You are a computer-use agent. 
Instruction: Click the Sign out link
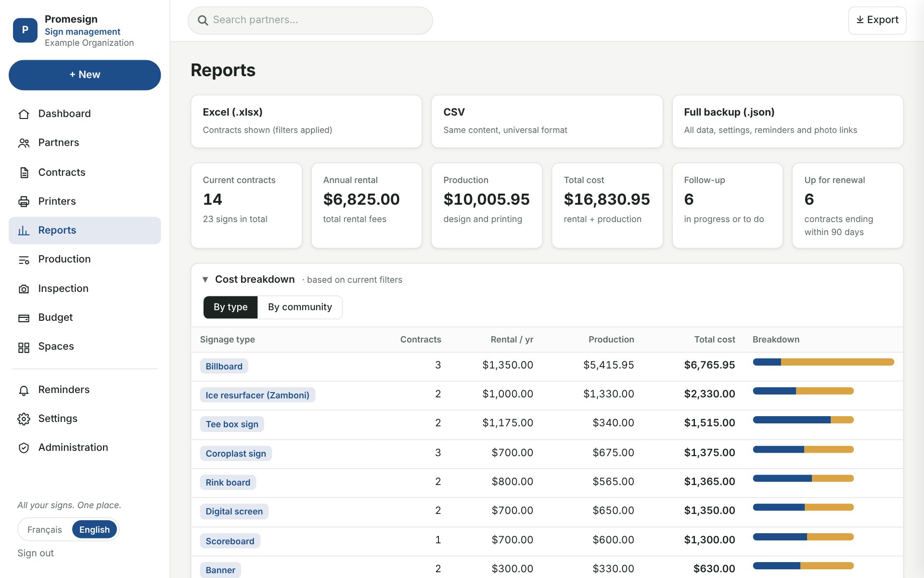point(36,553)
